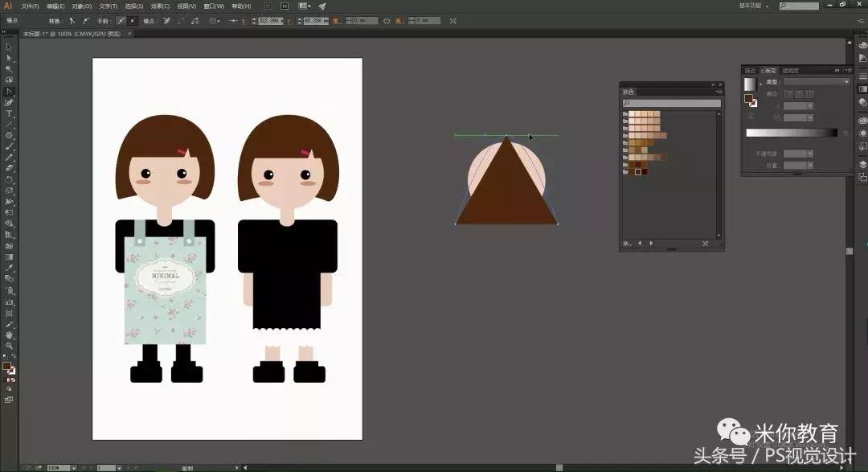868x472 pixels.
Task: Pick the Hand tool
Action: coord(9,335)
